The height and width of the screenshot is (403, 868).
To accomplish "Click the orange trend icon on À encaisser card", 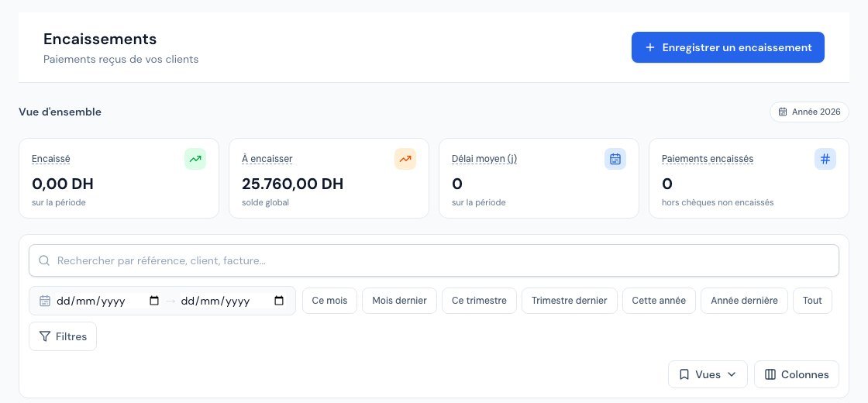I will [x=405, y=159].
